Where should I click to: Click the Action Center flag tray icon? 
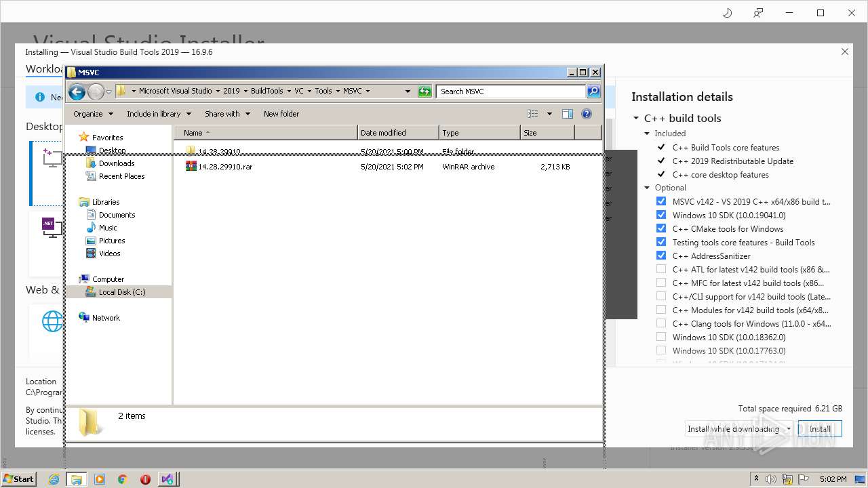804,479
